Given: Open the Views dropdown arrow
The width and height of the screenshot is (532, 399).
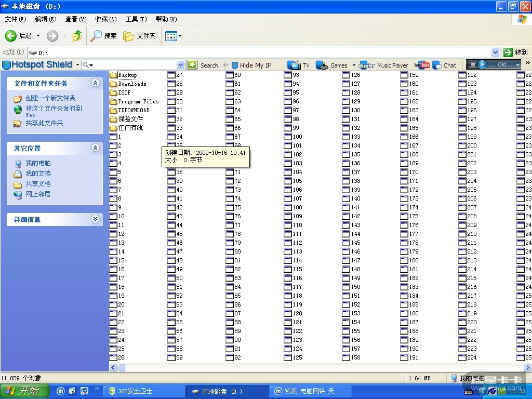Looking at the screenshot, I should (180, 36).
